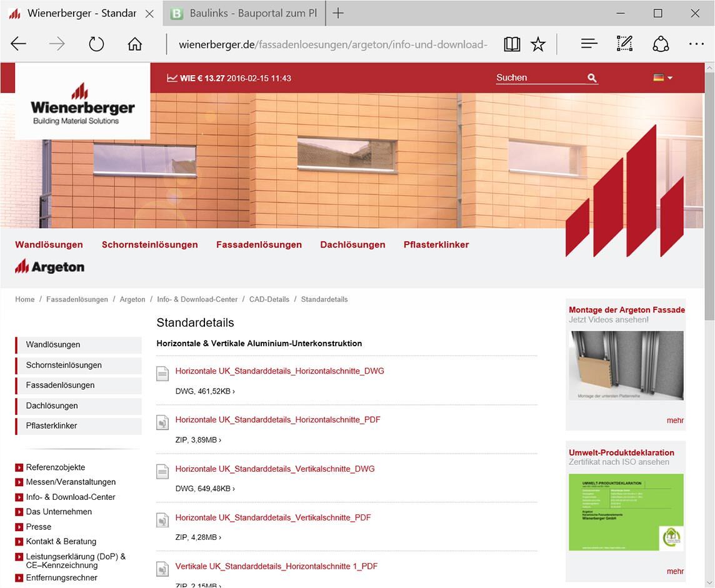
Task: Download Horizontale UK_Standarddetails_Vertikalschnitte_PDF
Action: (273, 518)
